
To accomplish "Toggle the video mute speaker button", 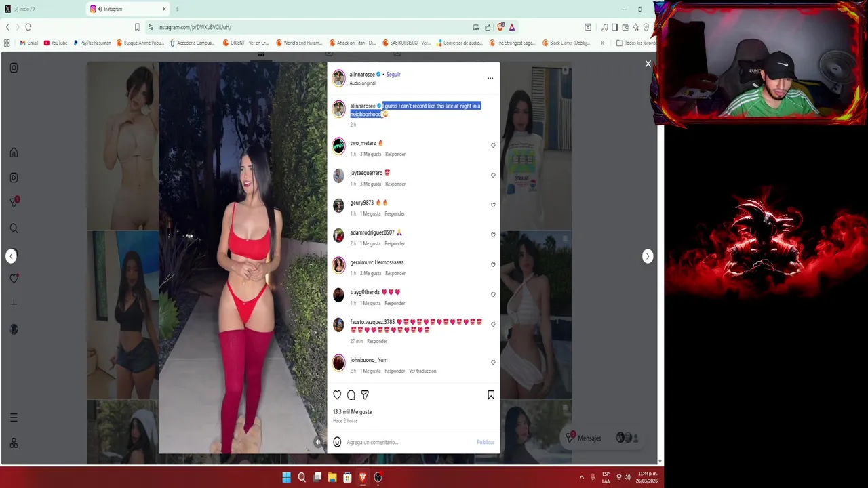I will coord(317,442).
